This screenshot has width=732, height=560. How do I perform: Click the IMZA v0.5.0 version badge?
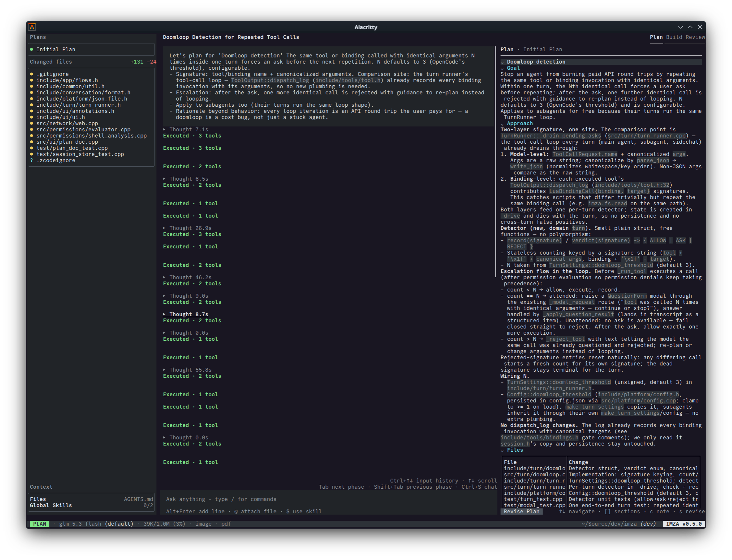pos(684,524)
